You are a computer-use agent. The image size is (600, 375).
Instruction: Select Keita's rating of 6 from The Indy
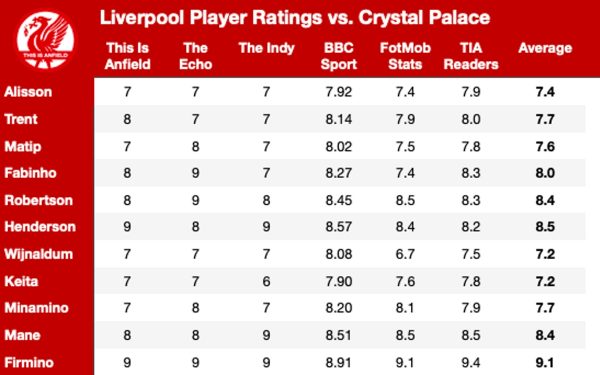point(266,282)
